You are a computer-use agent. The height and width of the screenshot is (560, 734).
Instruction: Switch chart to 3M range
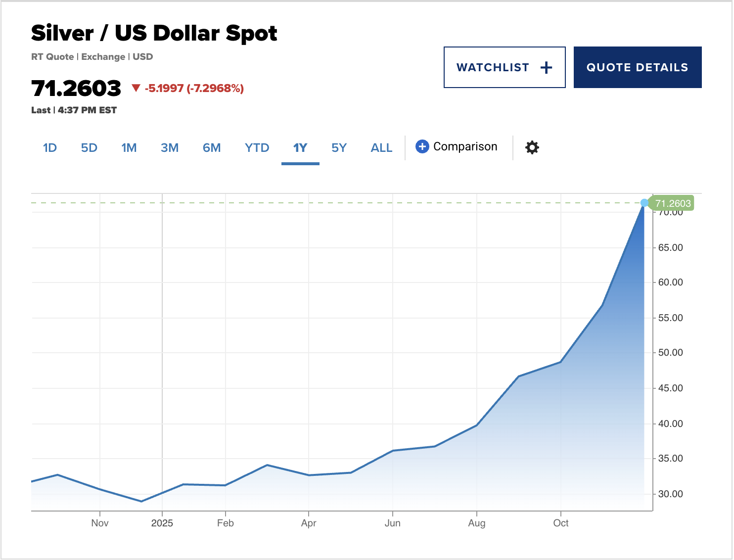point(170,148)
